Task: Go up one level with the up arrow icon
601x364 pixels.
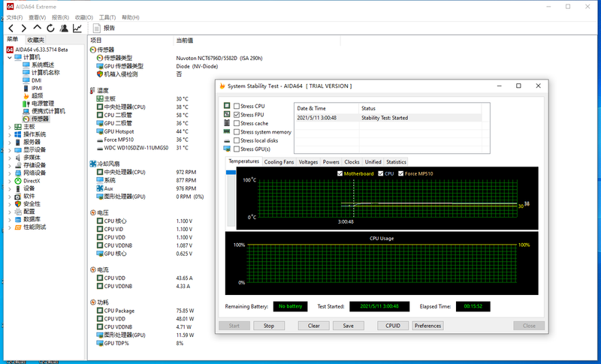Action: [37, 28]
